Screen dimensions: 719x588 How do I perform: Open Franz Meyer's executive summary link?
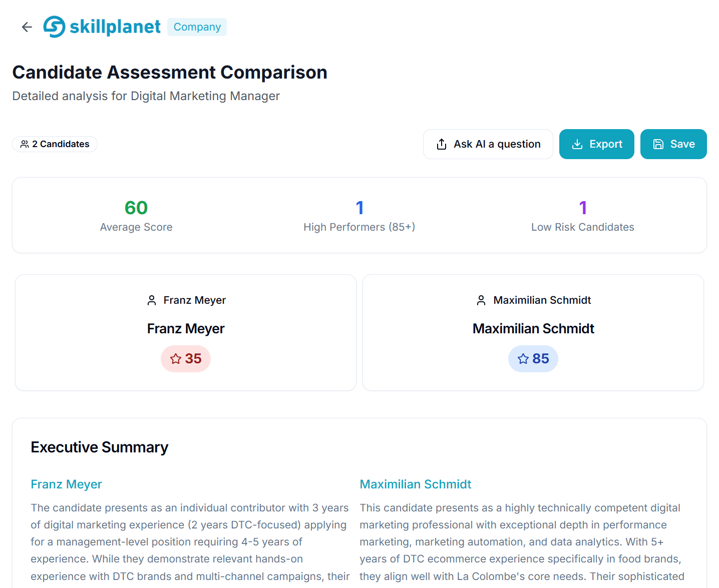(x=66, y=484)
